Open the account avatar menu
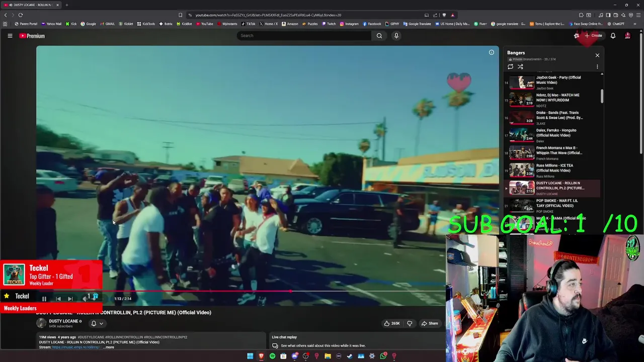 (627, 36)
